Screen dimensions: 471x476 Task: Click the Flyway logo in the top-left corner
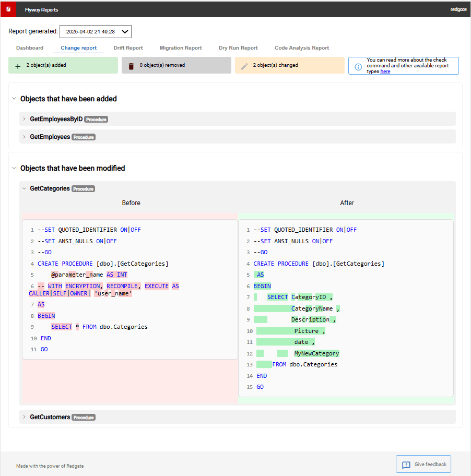(8, 9)
